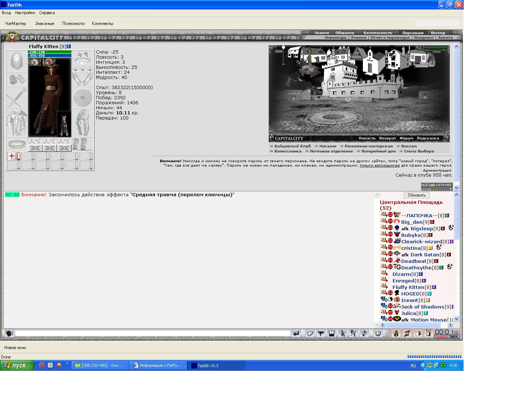532x399 pixels.
Task: Open info icon next to Bubyka
Action: (431, 235)
